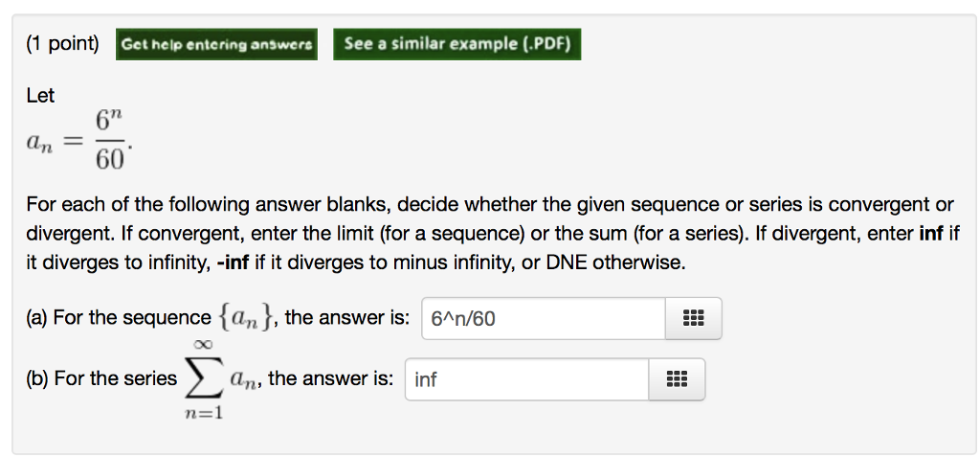Click the {a_n} sequence notation in part (a)
This screenshot has height=457, width=980.
[247, 318]
